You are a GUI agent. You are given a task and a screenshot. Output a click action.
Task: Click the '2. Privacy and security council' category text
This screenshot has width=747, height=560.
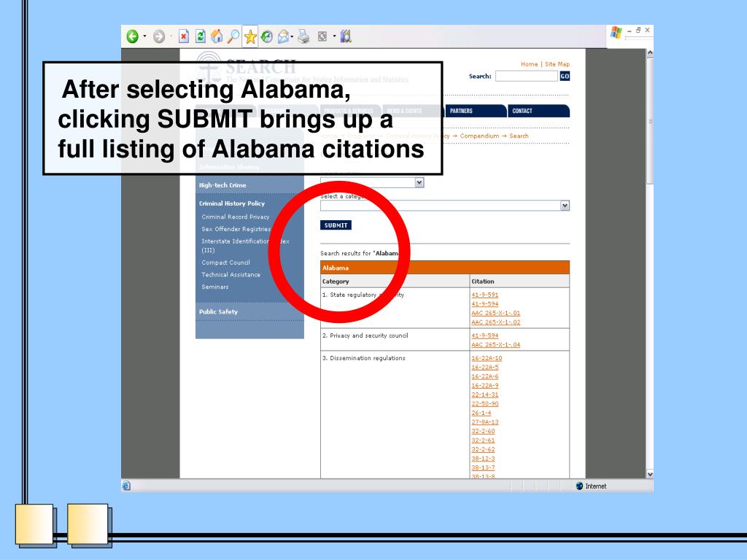click(x=365, y=335)
